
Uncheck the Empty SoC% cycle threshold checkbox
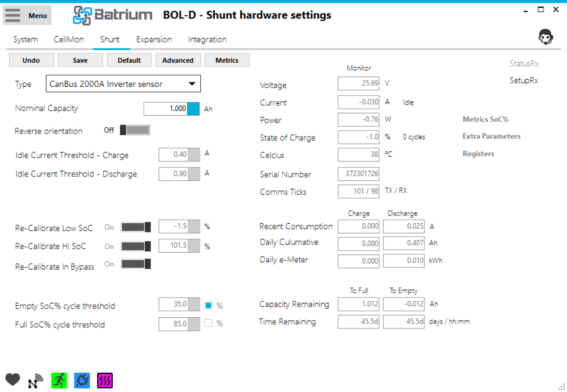208,306
